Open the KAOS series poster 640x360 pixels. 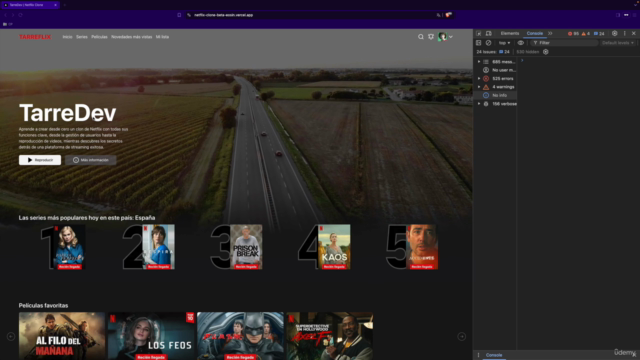[x=334, y=247]
